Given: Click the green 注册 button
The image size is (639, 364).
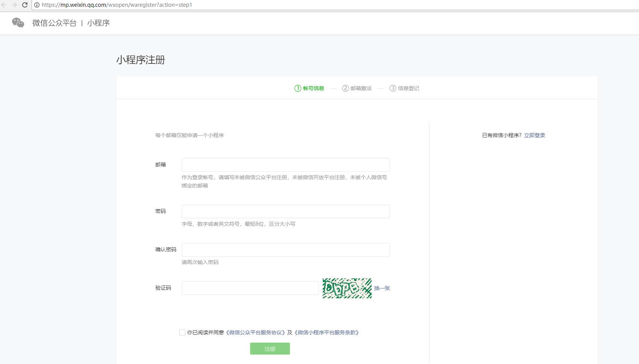Looking at the screenshot, I should [x=270, y=349].
